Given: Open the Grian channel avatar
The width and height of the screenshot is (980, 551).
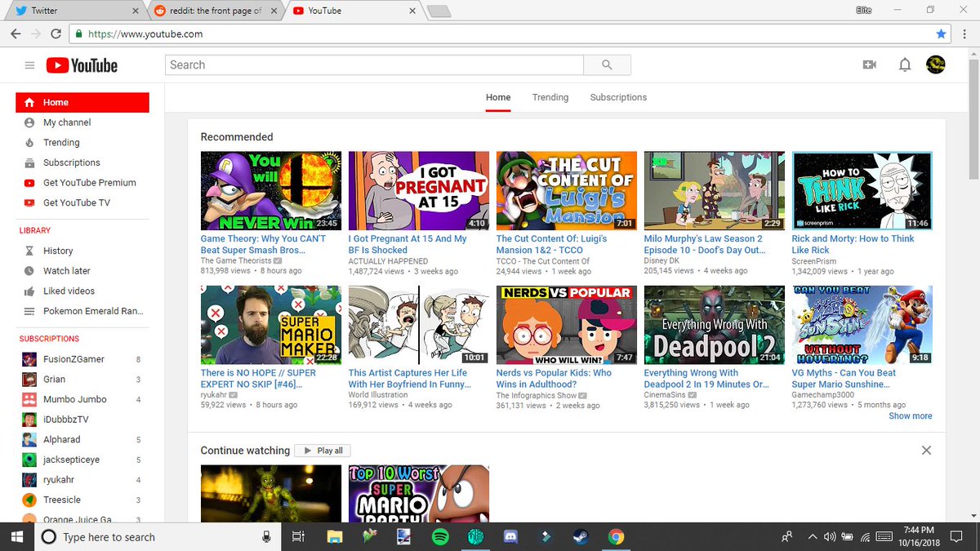Looking at the screenshot, I should click(x=29, y=380).
